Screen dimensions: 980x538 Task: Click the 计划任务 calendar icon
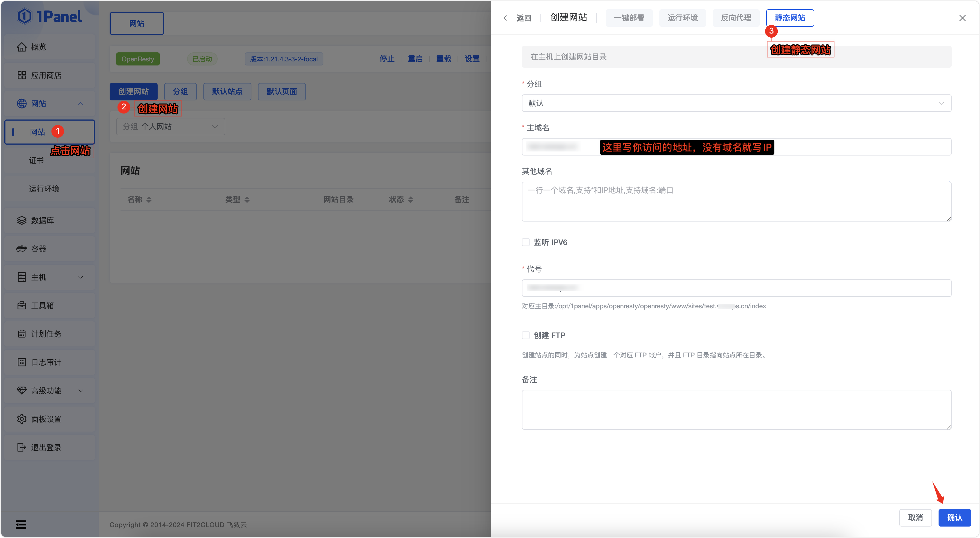click(22, 334)
